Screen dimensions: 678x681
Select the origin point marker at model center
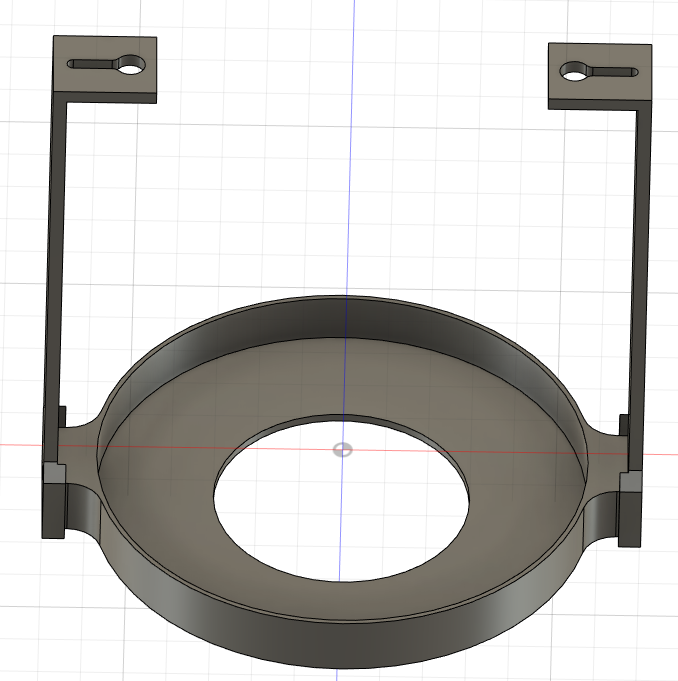coord(342,450)
